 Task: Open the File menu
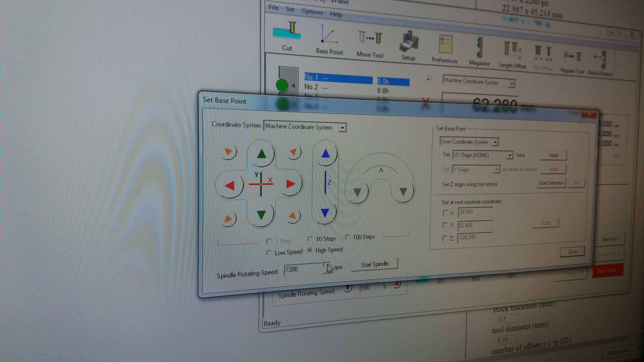273,7
